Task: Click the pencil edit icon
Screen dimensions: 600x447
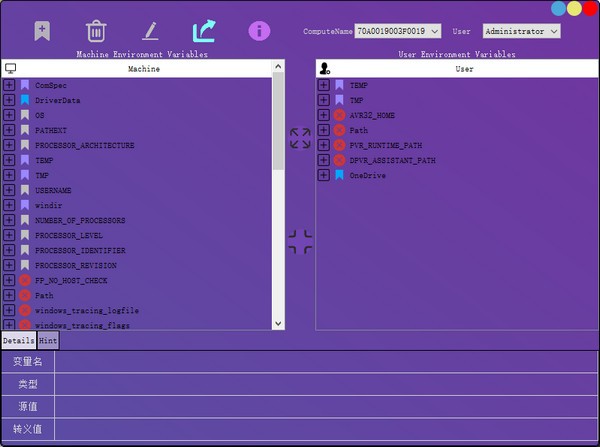Action: point(150,31)
